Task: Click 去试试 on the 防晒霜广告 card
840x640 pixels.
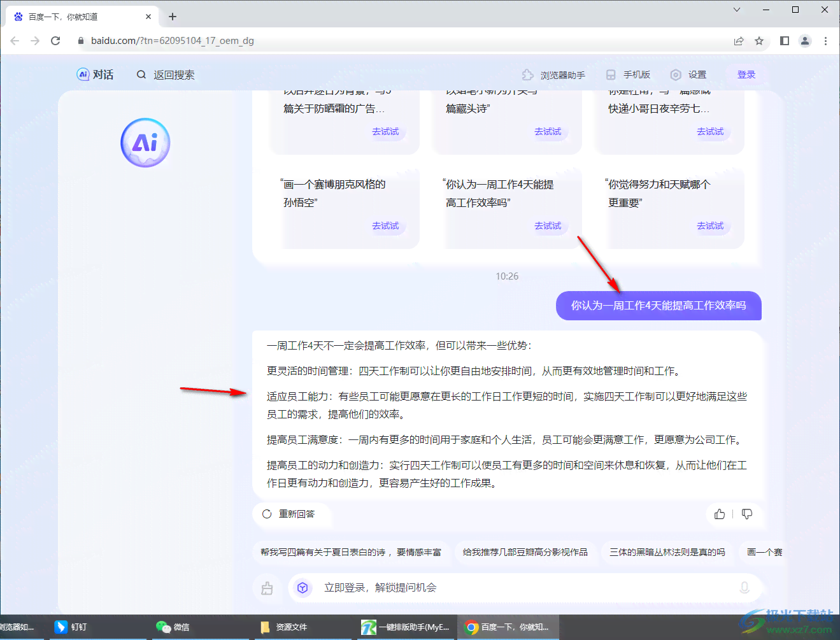Action: pyautogui.click(x=385, y=131)
